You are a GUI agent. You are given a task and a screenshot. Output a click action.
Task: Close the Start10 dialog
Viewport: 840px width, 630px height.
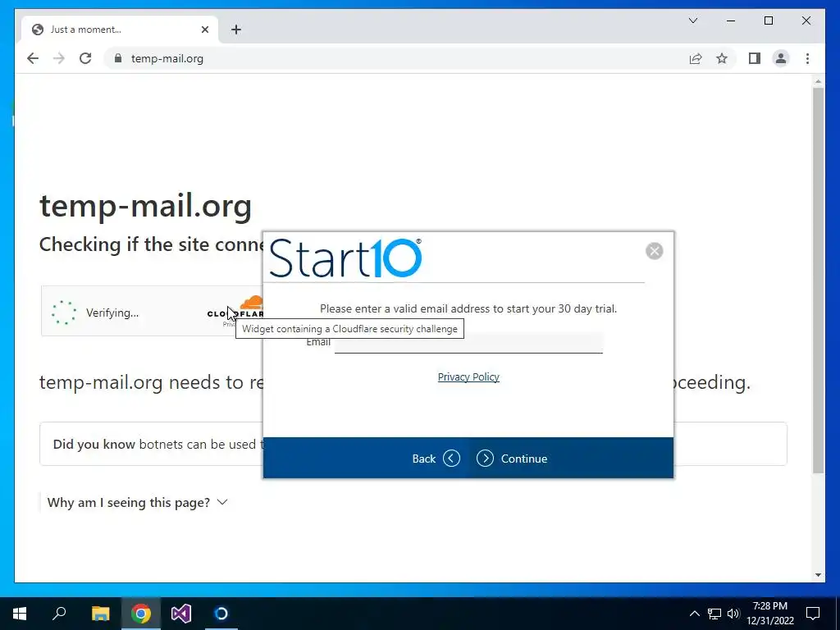pos(654,251)
